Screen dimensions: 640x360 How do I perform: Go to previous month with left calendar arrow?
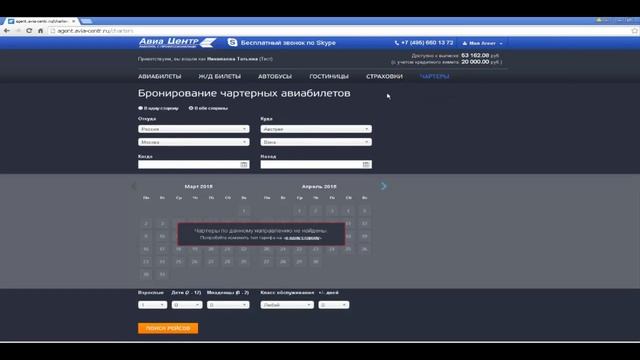point(133,186)
